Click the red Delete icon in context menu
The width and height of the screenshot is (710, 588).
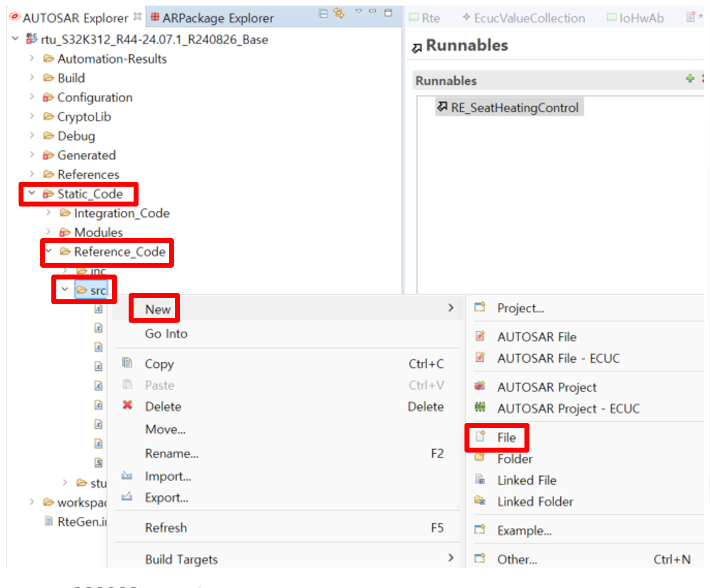pyautogui.click(x=127, y=406)
